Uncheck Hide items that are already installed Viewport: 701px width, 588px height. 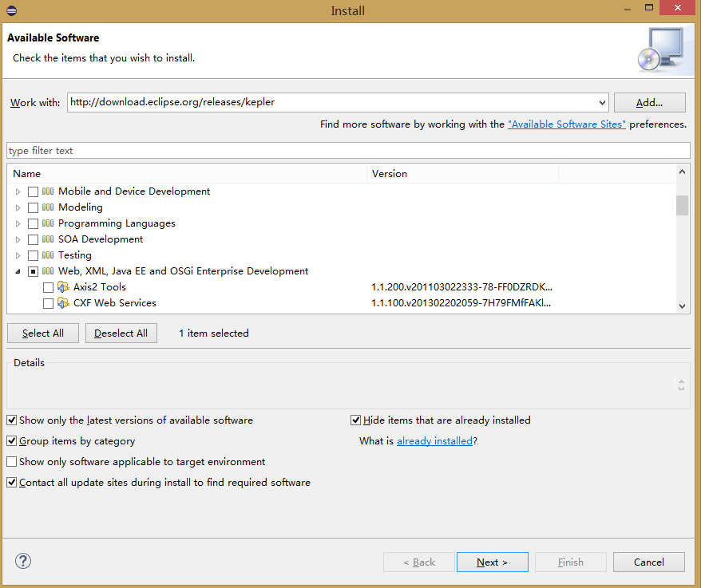(356, 420)
